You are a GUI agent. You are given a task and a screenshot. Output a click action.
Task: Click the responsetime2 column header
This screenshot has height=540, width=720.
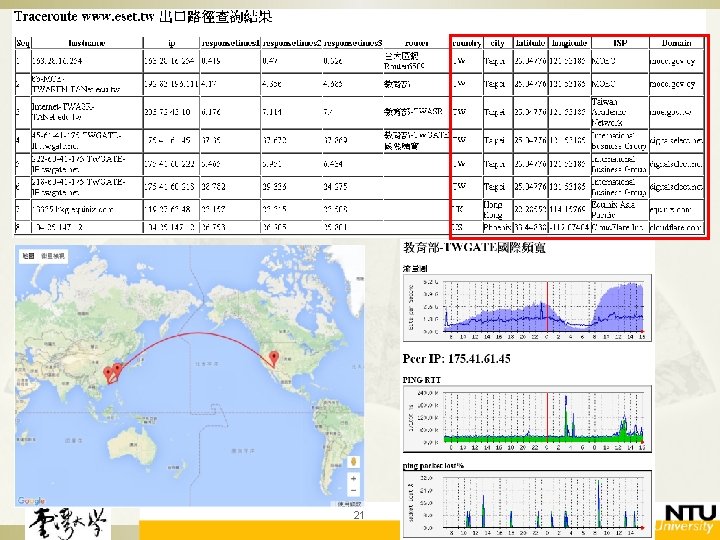292,43
